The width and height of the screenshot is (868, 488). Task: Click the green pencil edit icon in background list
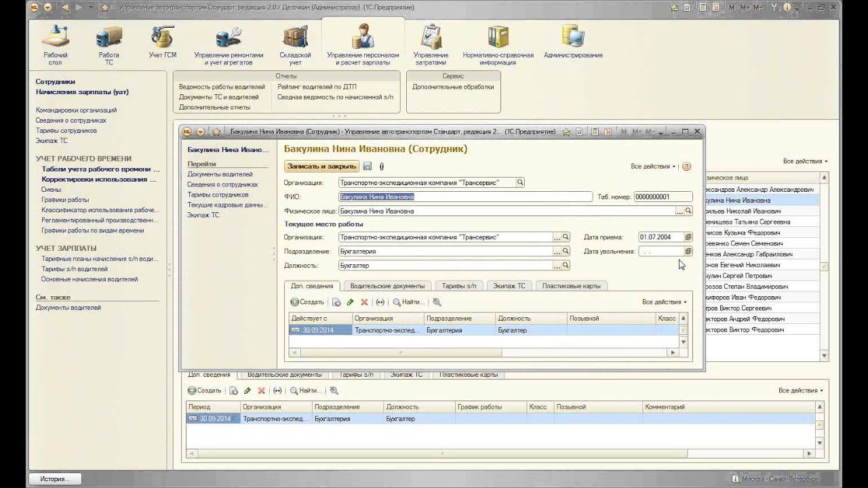[247, 391]
